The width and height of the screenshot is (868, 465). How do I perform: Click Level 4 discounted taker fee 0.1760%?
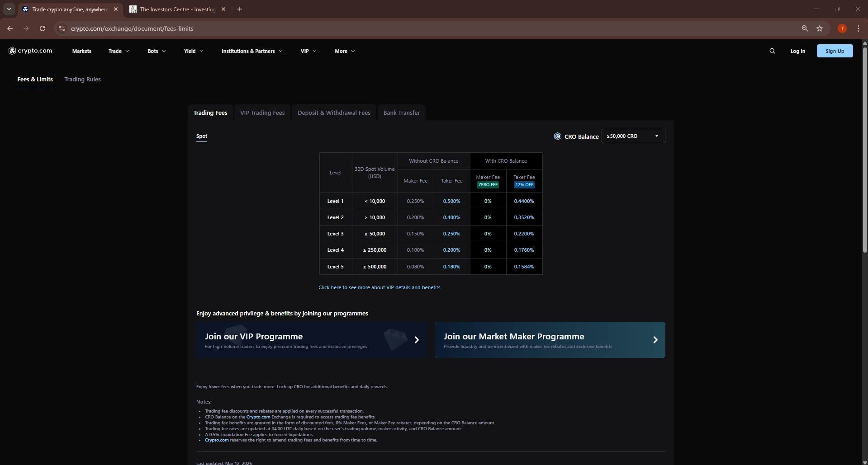[524, 250]
